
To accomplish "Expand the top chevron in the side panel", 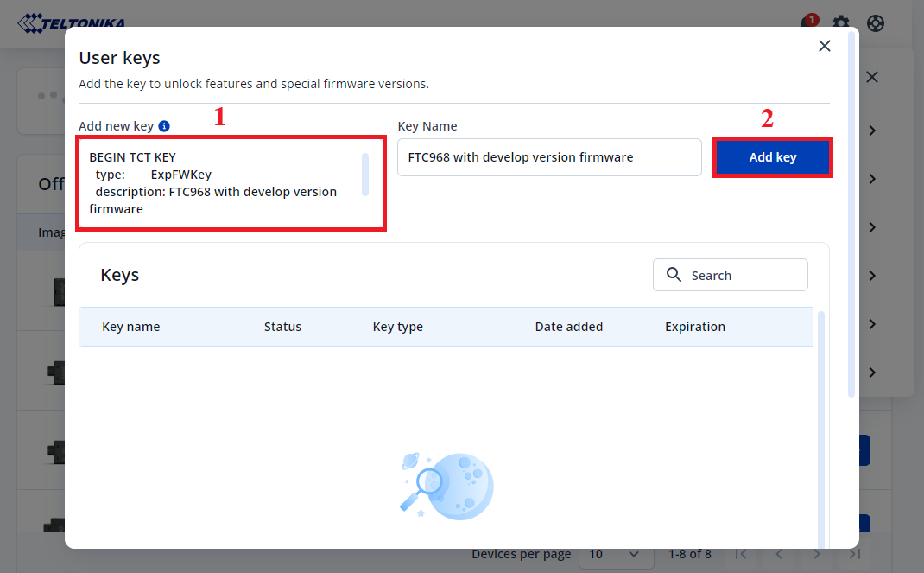I will pos(871,130).
